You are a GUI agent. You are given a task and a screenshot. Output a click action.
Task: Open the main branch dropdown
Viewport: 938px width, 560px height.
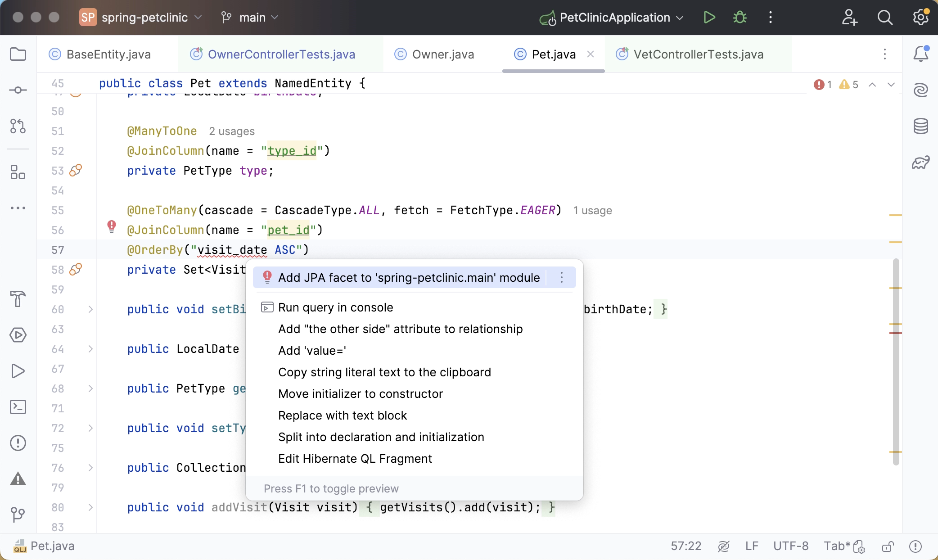click(x=249, y=17)
